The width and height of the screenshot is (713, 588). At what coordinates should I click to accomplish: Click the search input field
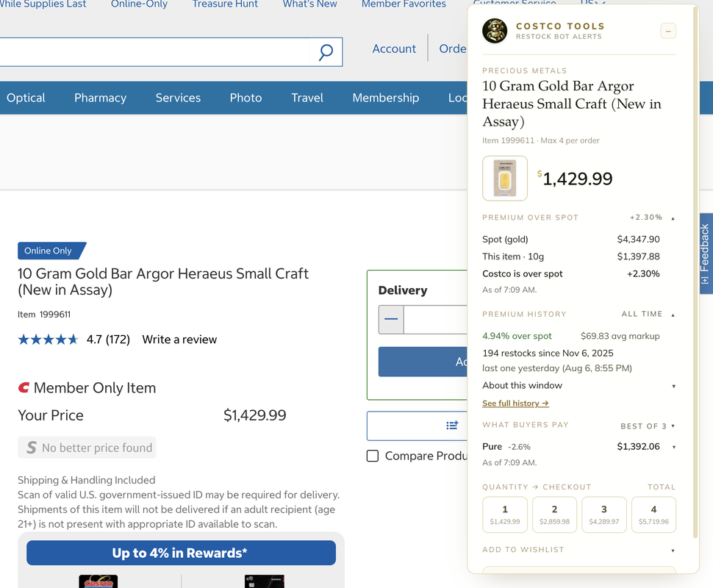[x=154, y=52]
